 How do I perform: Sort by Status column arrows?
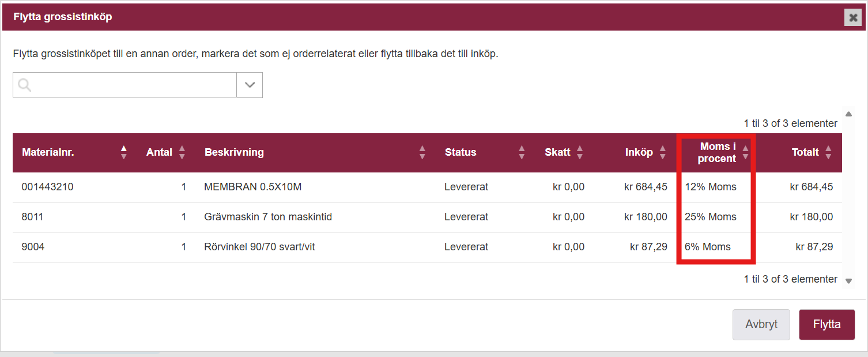click(522, 152)
